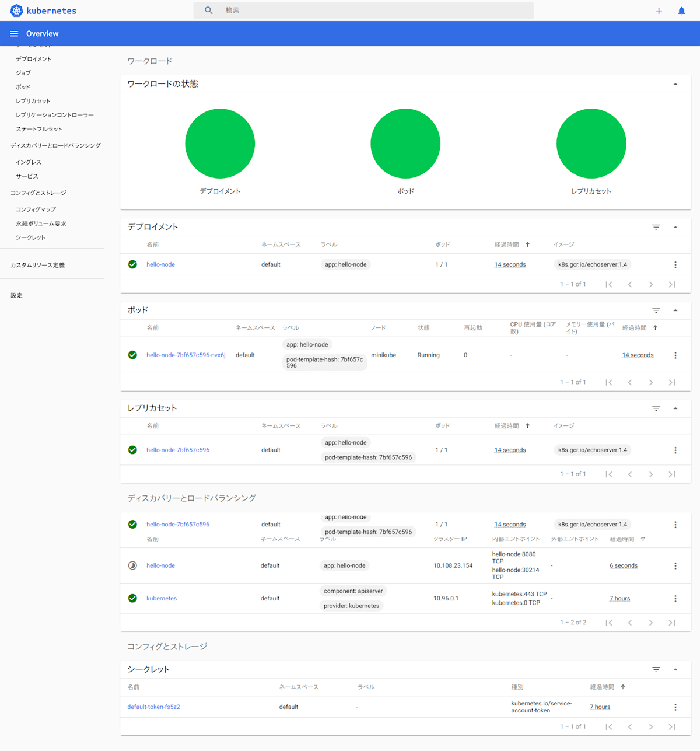
Task: Open the kubernetes service link
Action: [162, 598]
